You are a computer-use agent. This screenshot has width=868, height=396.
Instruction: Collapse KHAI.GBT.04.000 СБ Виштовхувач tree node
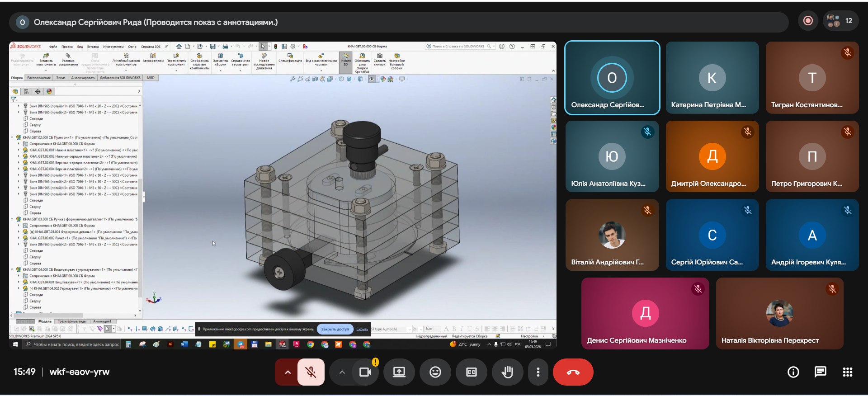tap(12, 269)
